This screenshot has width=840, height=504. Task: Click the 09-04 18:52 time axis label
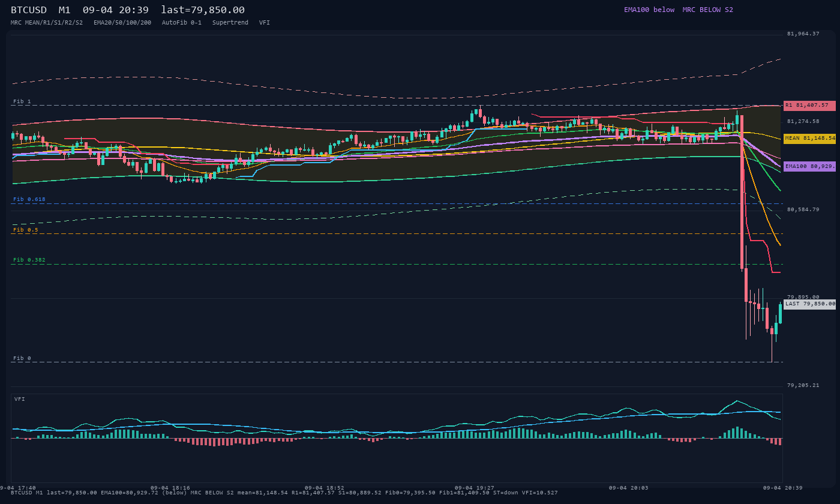(325, 488)
